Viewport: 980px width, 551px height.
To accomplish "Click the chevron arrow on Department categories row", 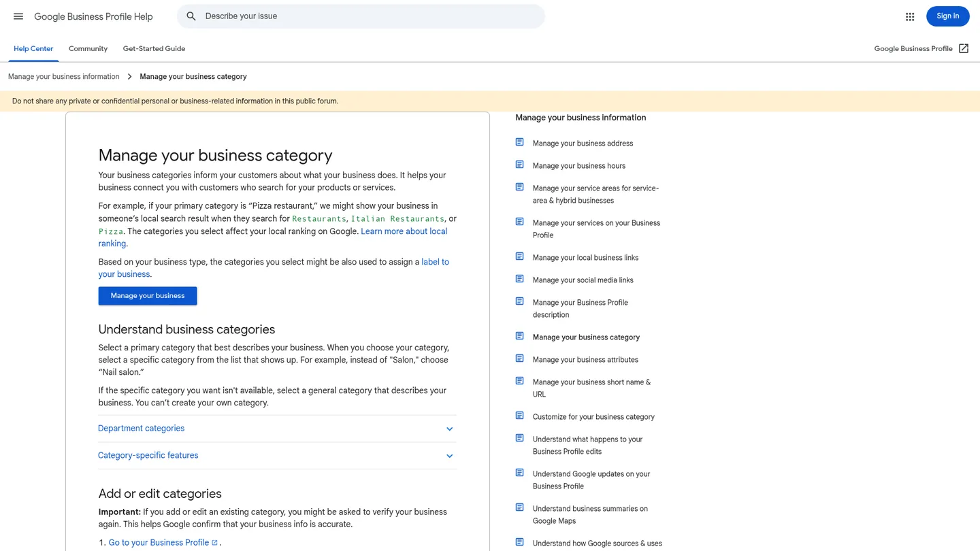I will pyautogui.click(x=449, y=429).
